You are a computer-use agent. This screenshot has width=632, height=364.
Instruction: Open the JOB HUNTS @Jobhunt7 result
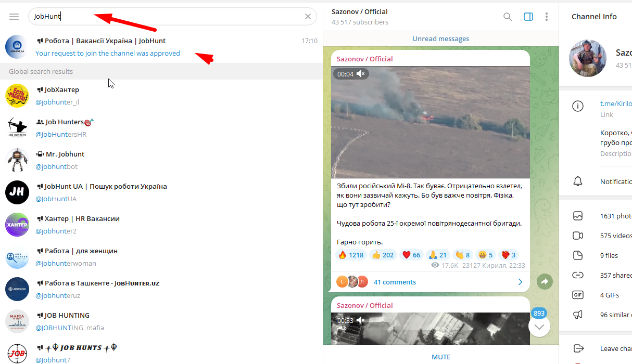click(x=161, y=352)
